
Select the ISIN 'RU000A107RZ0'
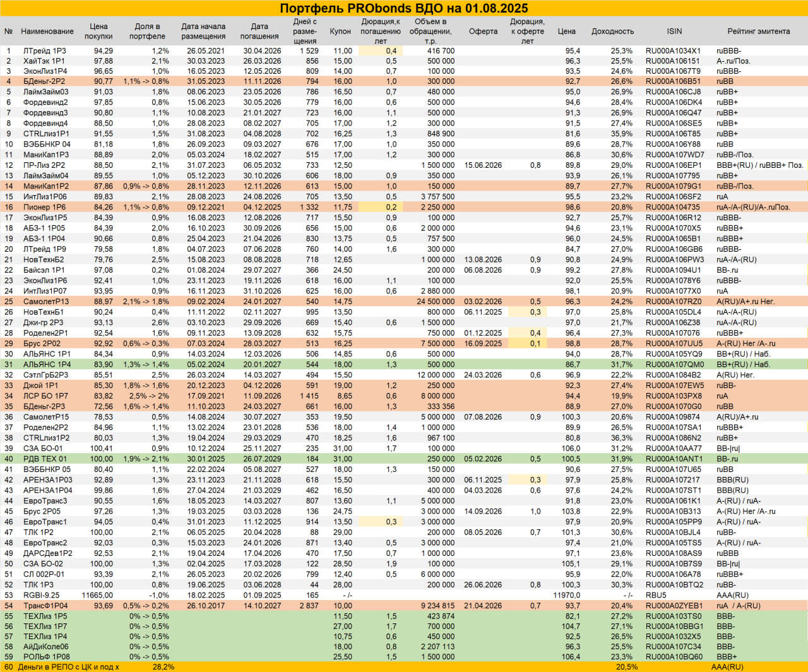pyautogui.click(x=673, y=302)
